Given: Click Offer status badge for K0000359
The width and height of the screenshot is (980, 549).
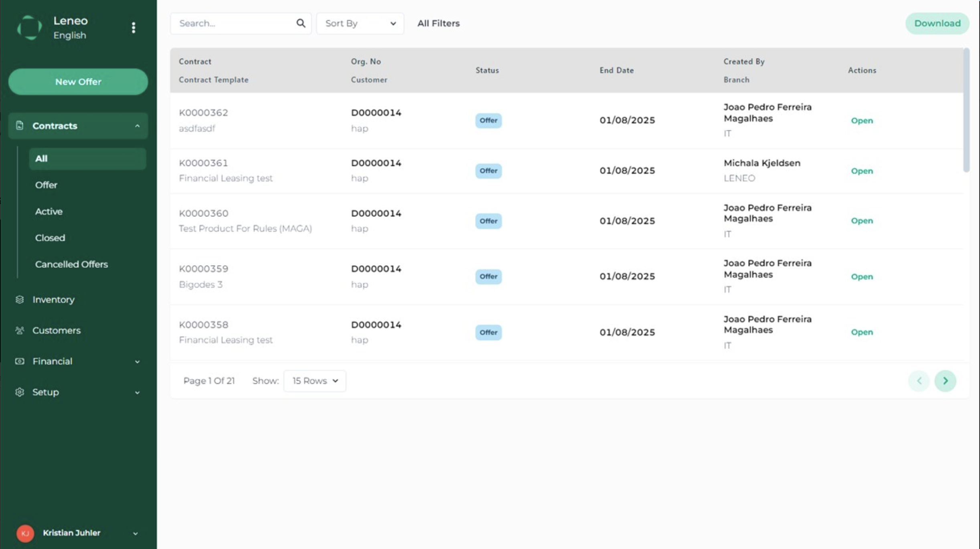Looking at the screenshot, I should [488, 277].
